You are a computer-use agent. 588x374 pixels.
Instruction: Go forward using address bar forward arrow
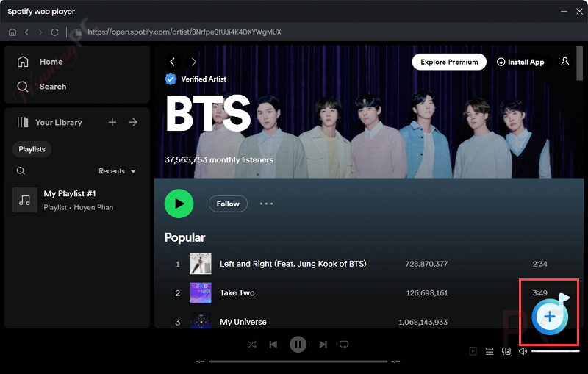[x=40, y=32]
